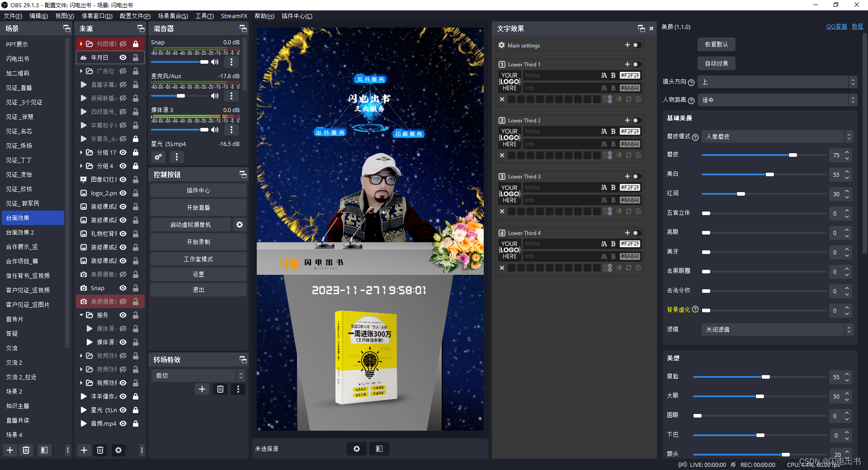This screenshot has height=470, width=868.
Task: Open filters icon below the preview
Action: [x=379, y=449]
